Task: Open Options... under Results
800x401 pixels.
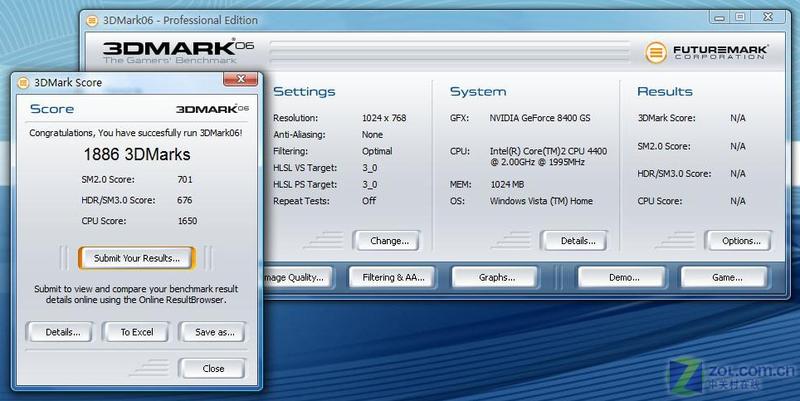Action: (x=739, y=241)
